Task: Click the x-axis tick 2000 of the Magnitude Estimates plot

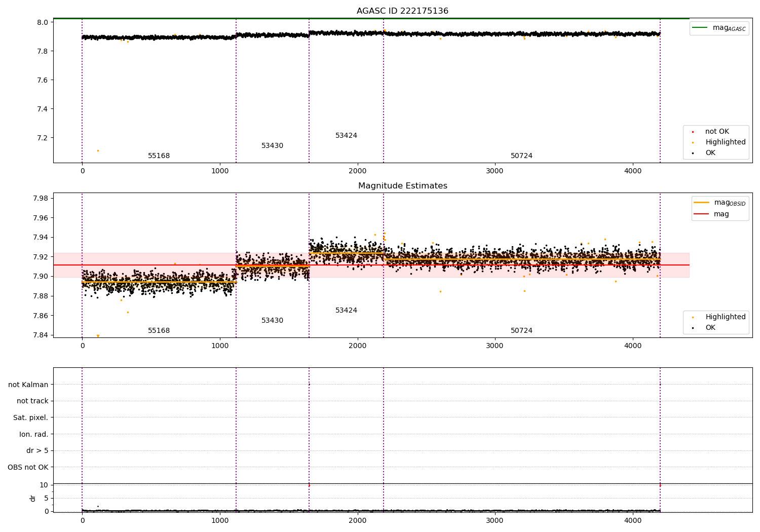Action: 358,346
